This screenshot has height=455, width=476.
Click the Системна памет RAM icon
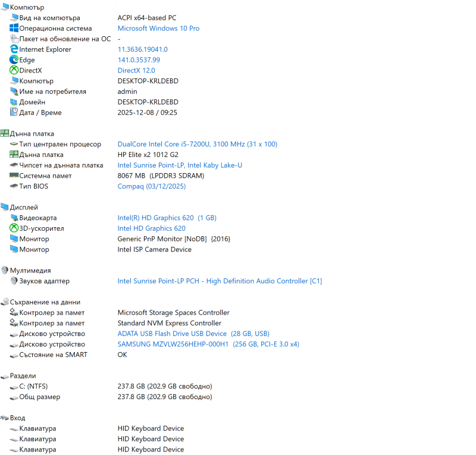[x=14, y=175]
